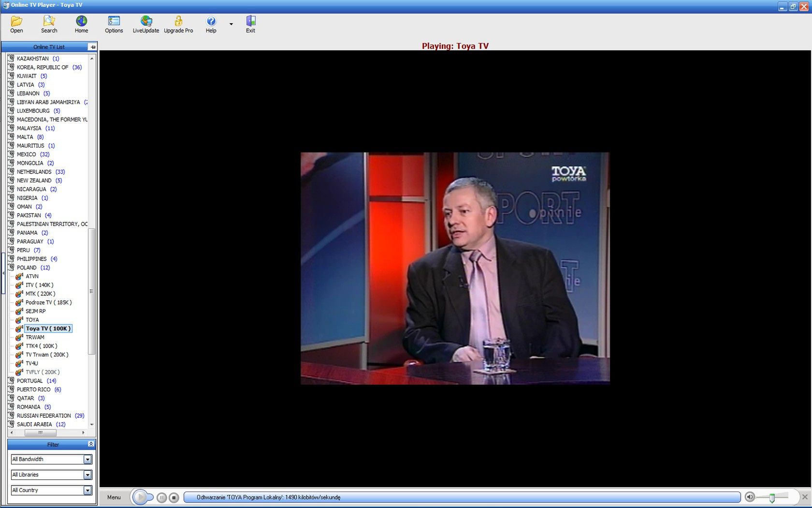Image resolution: width=812 pixels, height=508 pixels.
Task: Select the TOYA channel
Action: pos(32,320)
